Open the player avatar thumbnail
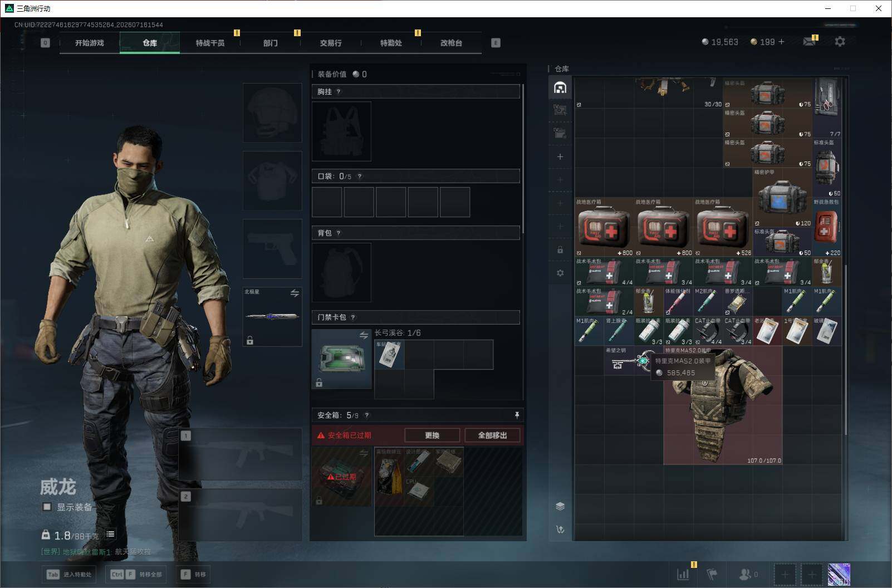The height and width of the screenshot is (588, 892). click(x=839, y=574)
